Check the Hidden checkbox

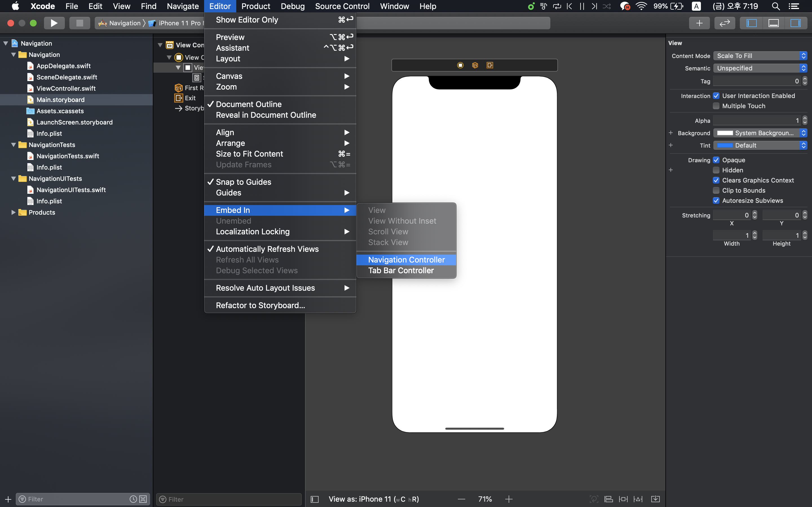tap(716, 170)
